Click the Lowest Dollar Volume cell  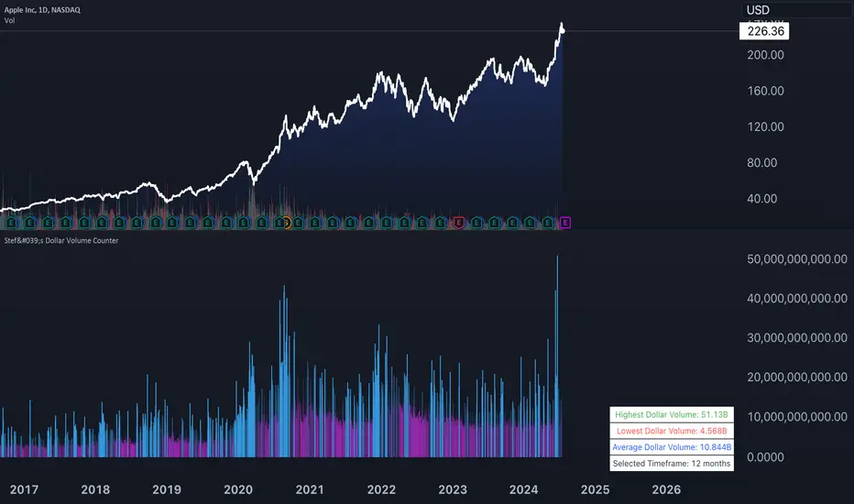(x=672, y=431)
